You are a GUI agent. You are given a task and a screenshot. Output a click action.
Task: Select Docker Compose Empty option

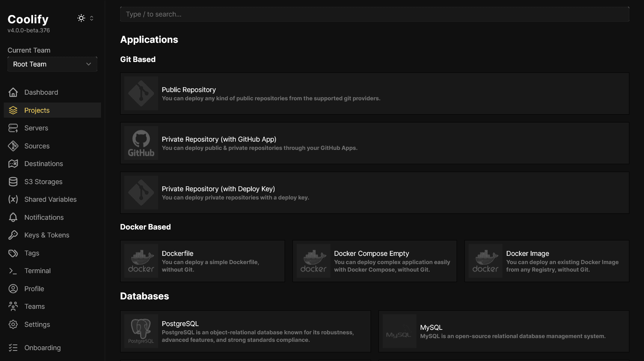click(x=374, y=261)
